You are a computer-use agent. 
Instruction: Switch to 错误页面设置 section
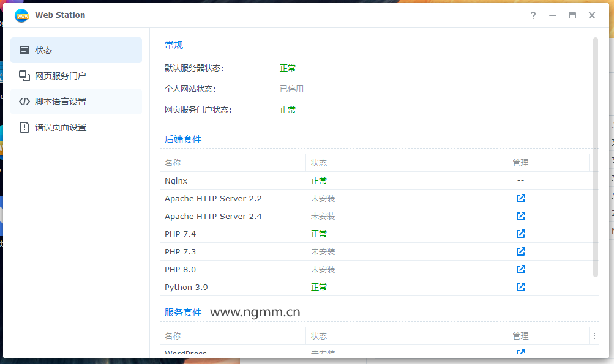click(x=64, y=127)
